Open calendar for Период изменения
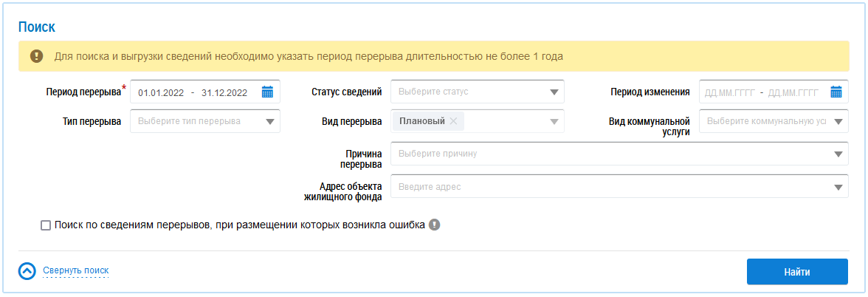Screen dimensions: 868x297 click(836, 92)
